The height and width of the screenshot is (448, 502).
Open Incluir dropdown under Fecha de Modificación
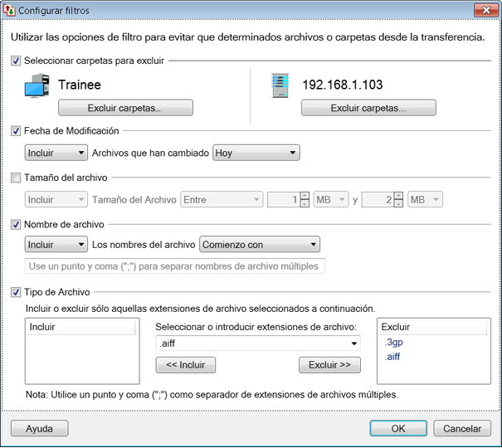[x=56, y=153]
